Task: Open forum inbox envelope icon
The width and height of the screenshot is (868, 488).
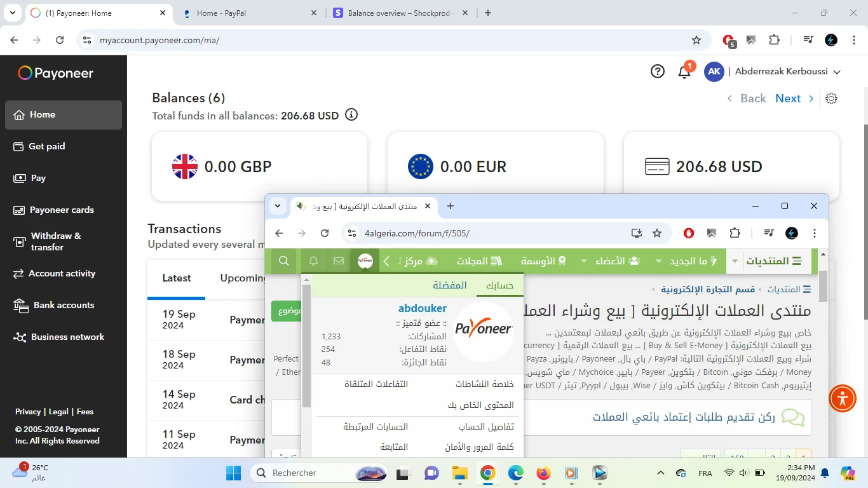Action: tap(339, 261)
